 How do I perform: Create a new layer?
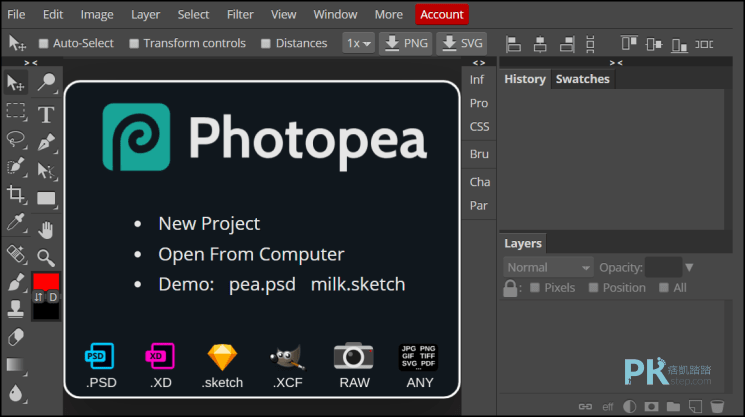(x=695, y=407)
